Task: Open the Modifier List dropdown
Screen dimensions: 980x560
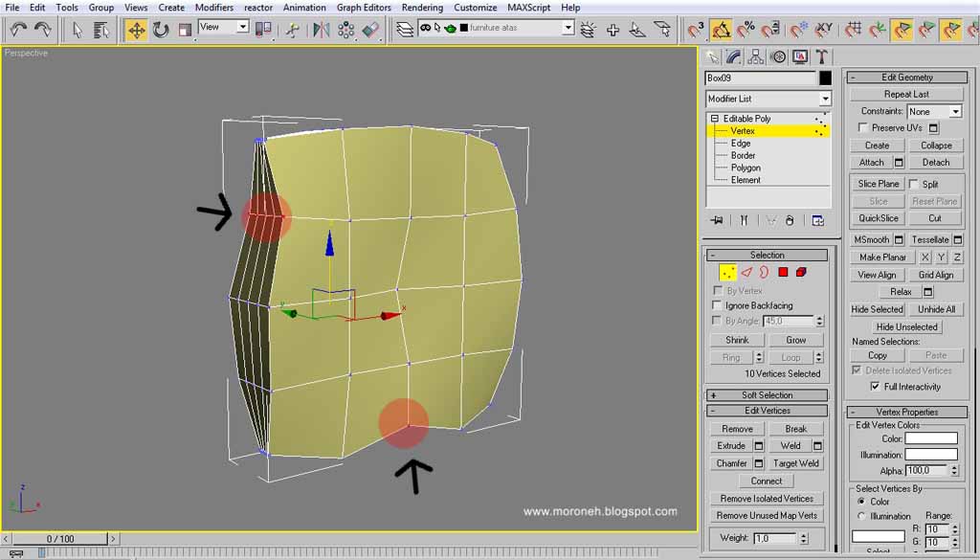Action: tap(825, 99)
